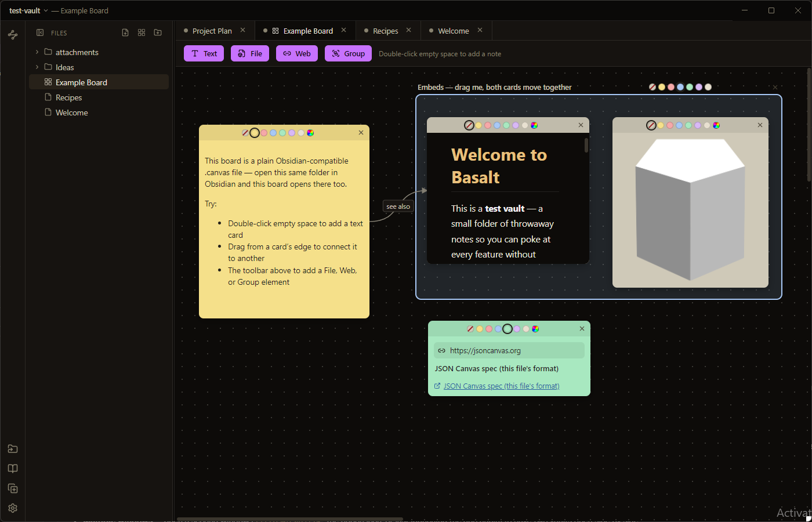812x522 pixels.
Task: Expand the Ideas folder
Action: point(37,67)
